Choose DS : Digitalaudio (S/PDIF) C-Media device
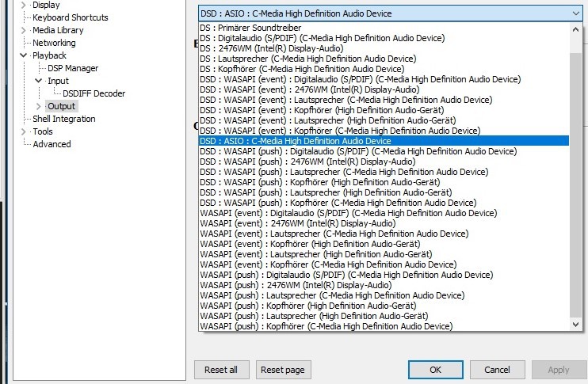The image size is (588, 384). tap(384, 38)
